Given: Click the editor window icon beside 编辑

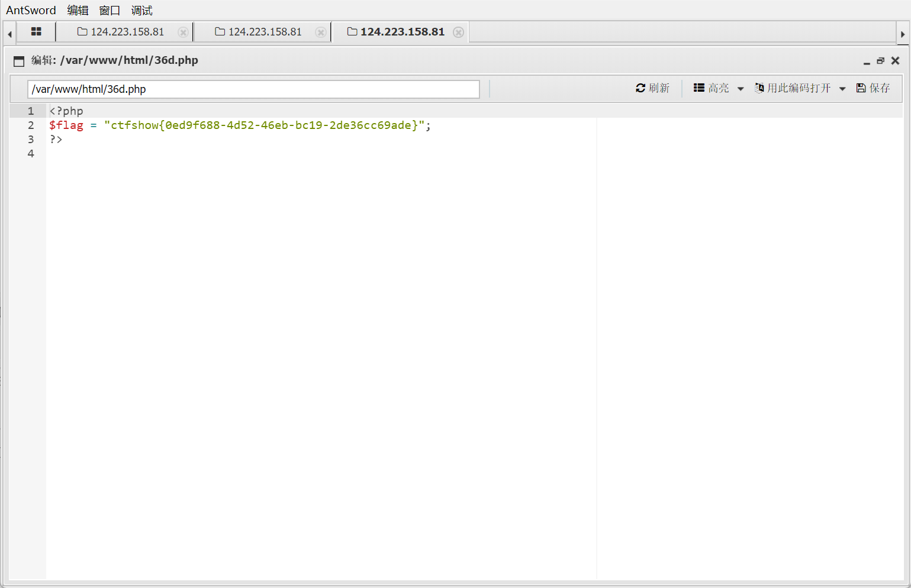Looking at the screenshot, I should pos(19,61).
